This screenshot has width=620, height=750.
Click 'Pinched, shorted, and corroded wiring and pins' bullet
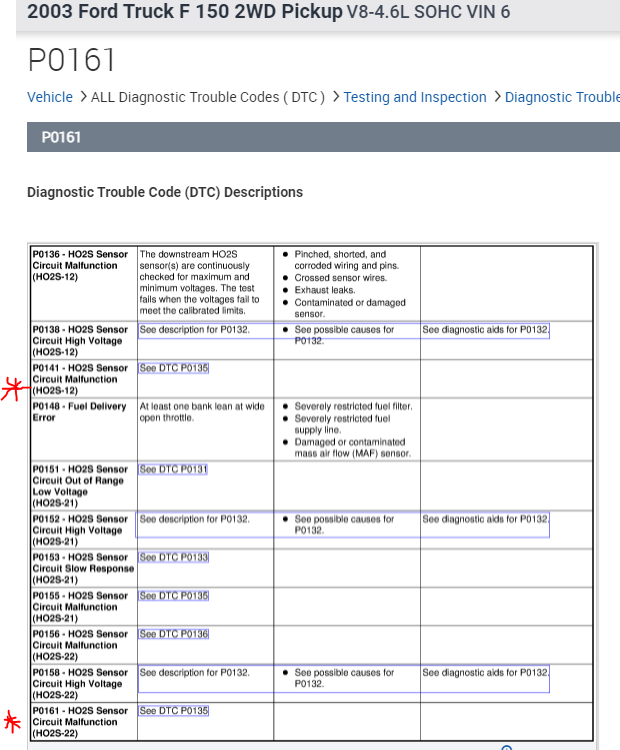click(346, 260)
